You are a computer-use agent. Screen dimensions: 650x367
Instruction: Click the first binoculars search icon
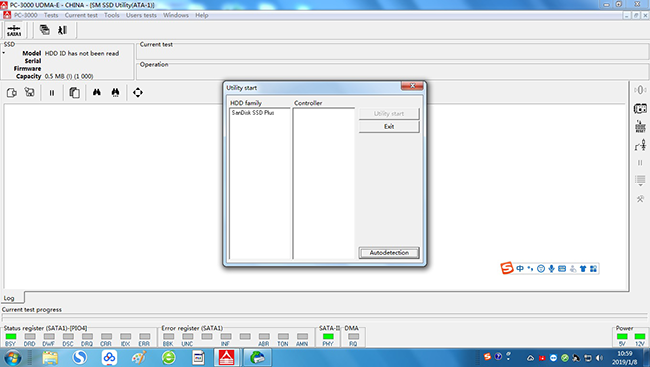(97, 92)
